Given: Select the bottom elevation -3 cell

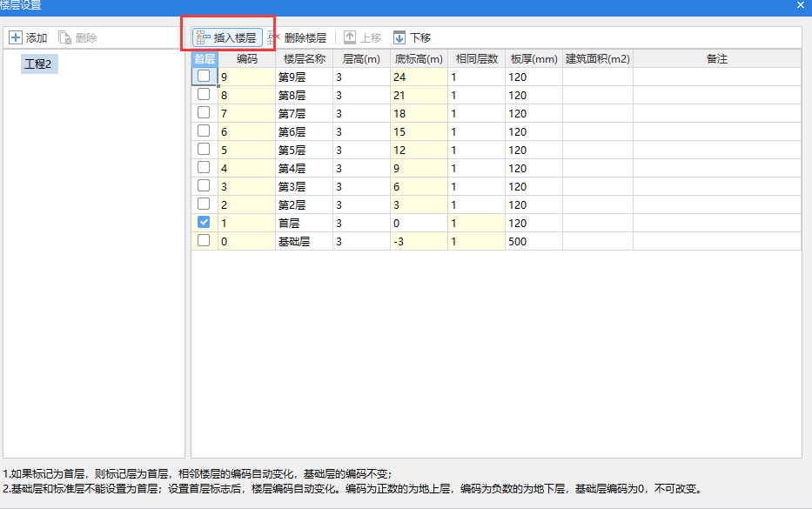Looking at the screenshot, I should click(x=419, y=241).
